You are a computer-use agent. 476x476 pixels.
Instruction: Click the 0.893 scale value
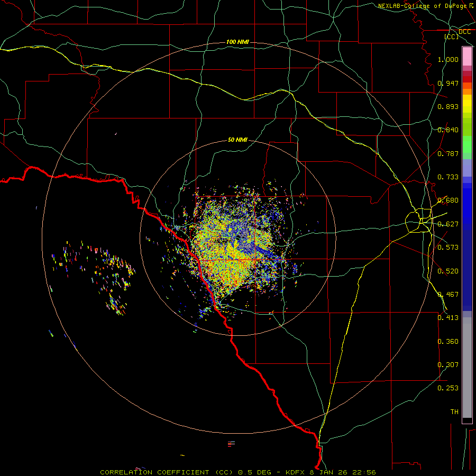[448, 106]
